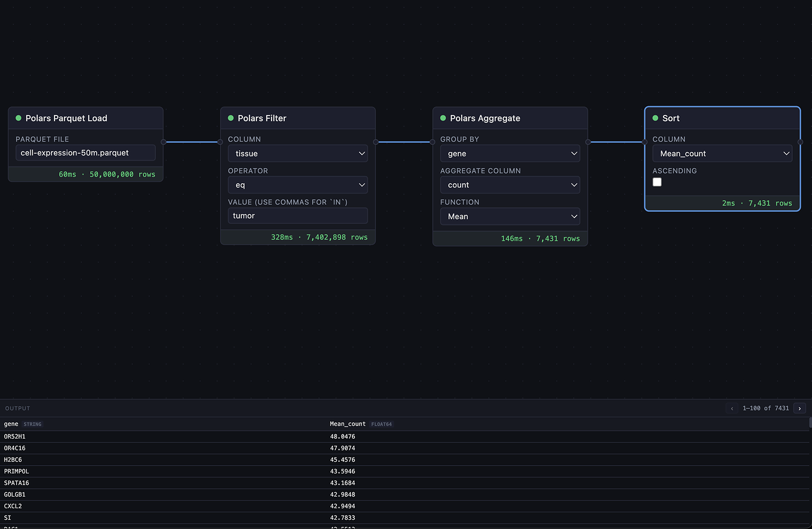
Task: Click the 42.9848 value cell
Action: 343,494
